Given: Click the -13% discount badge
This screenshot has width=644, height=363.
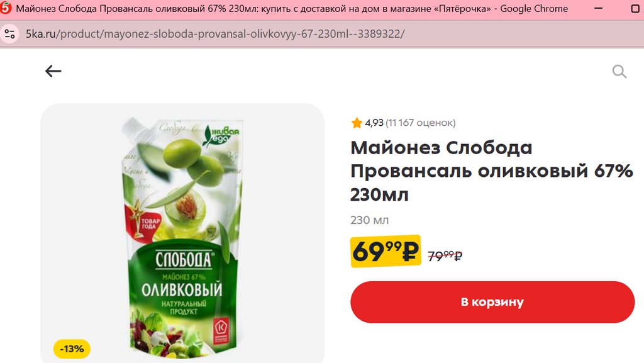Looking at the screenshot, I should pos(72,349).
